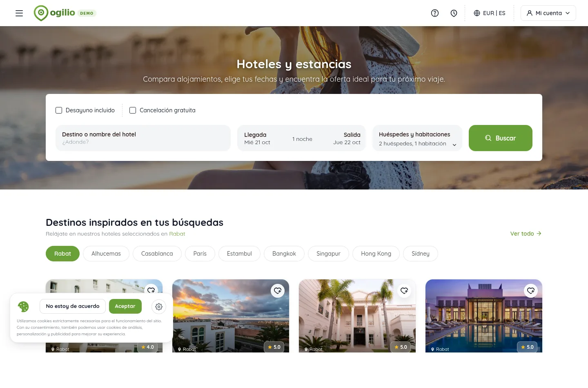Select the París destination tab

pos(200,254)
